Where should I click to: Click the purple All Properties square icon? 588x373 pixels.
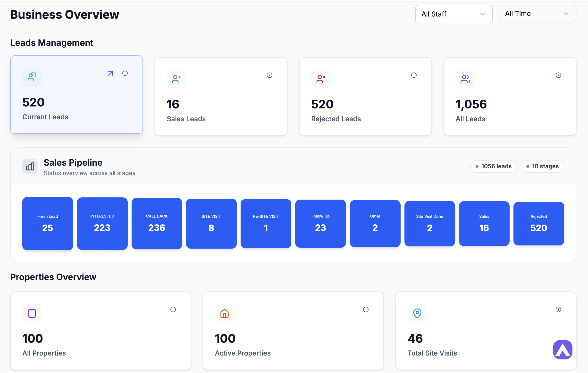pyautogui.click(x=32, y=313)
